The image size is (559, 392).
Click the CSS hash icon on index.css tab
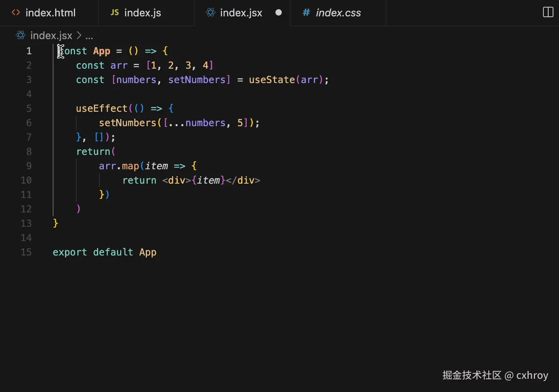305,12
